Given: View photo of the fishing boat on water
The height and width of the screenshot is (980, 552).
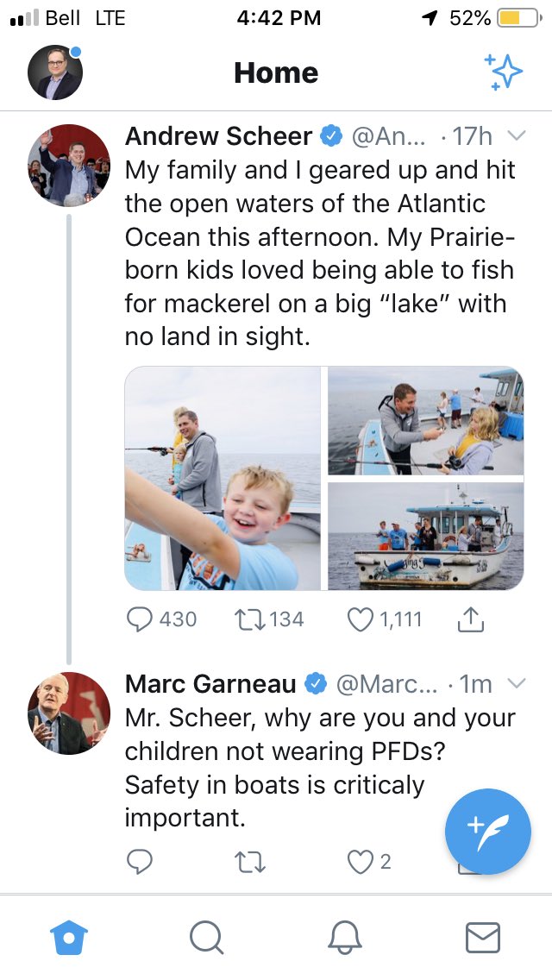Looking at the screenshot, I should (426, 537).
